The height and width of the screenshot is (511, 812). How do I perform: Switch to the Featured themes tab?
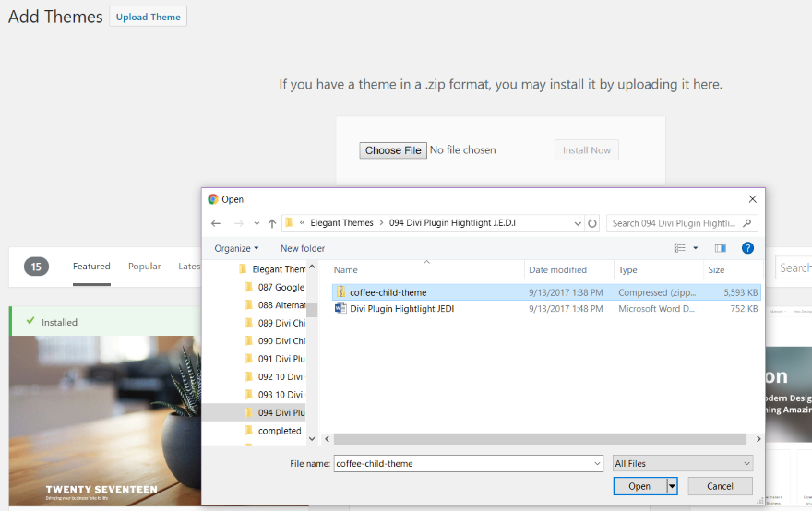tap(91, 267)
